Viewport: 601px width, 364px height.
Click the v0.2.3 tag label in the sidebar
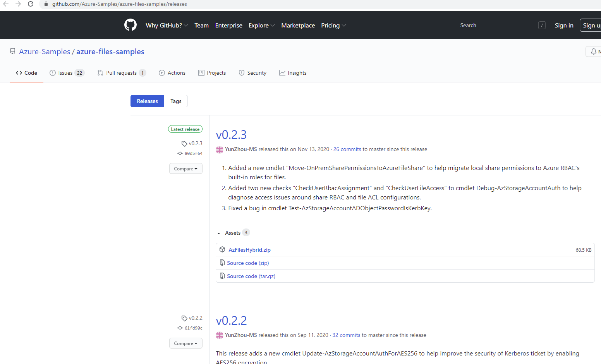(196, 143)
